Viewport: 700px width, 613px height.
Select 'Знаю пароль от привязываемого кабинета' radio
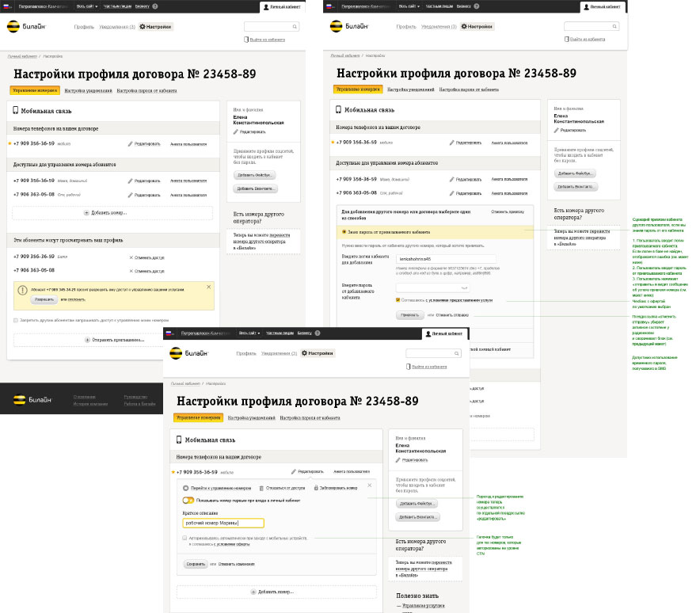[344, 232]
